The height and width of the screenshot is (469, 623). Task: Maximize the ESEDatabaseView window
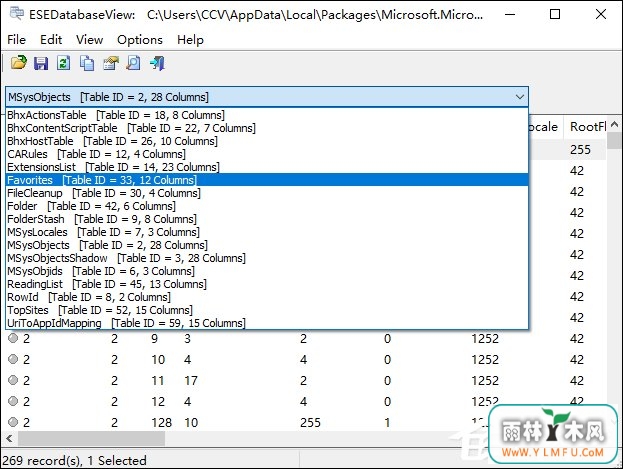pyautogui.click(x=555, y=14)
